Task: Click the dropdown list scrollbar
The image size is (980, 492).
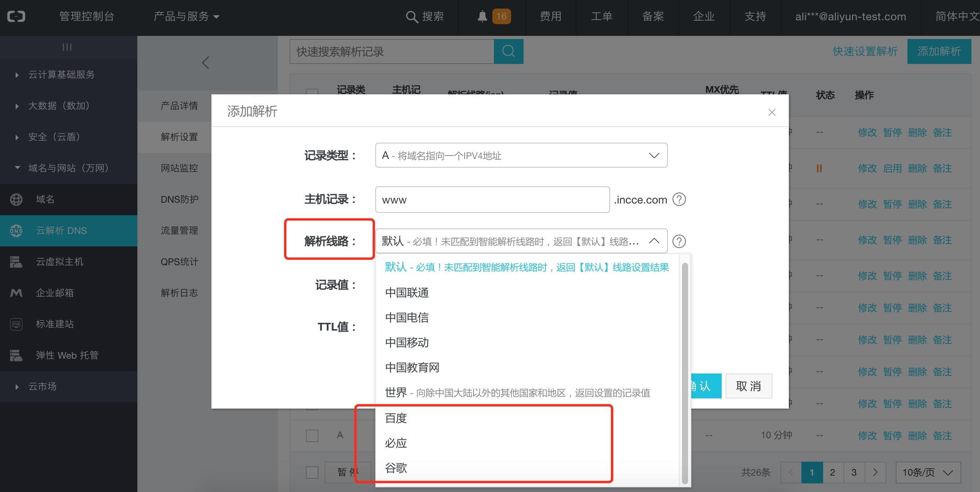Action: pyautogui.click(x=685, y=373)
